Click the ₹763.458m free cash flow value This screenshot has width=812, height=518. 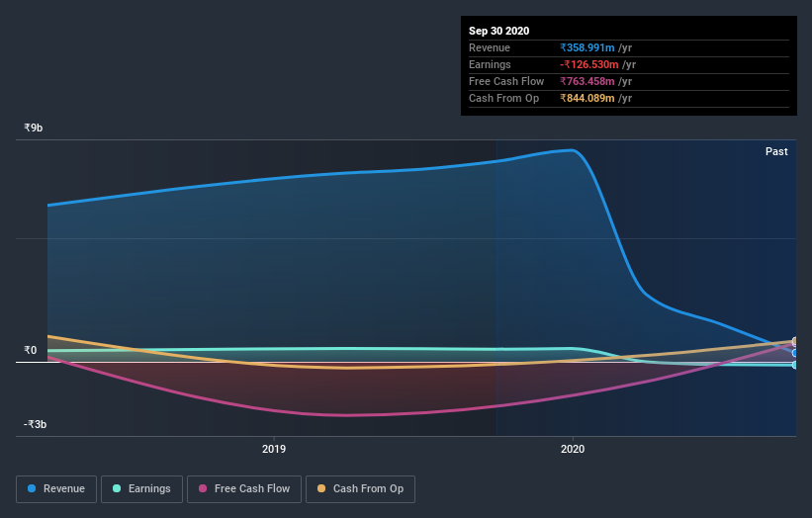587,81
